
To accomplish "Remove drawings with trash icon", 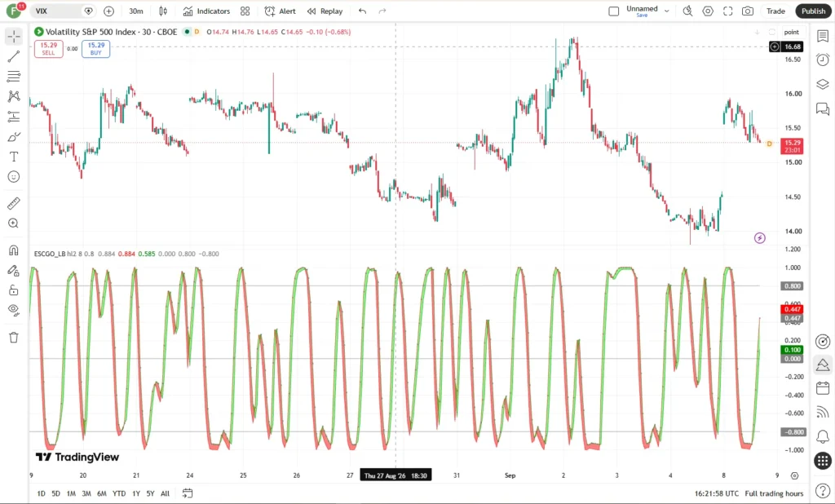I will click(14, 338).
